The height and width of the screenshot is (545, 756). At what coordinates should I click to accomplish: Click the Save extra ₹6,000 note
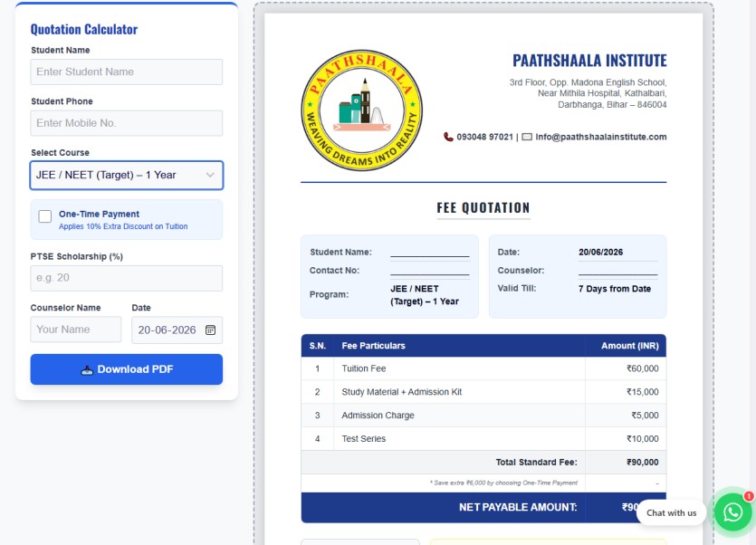coord(503,483)
